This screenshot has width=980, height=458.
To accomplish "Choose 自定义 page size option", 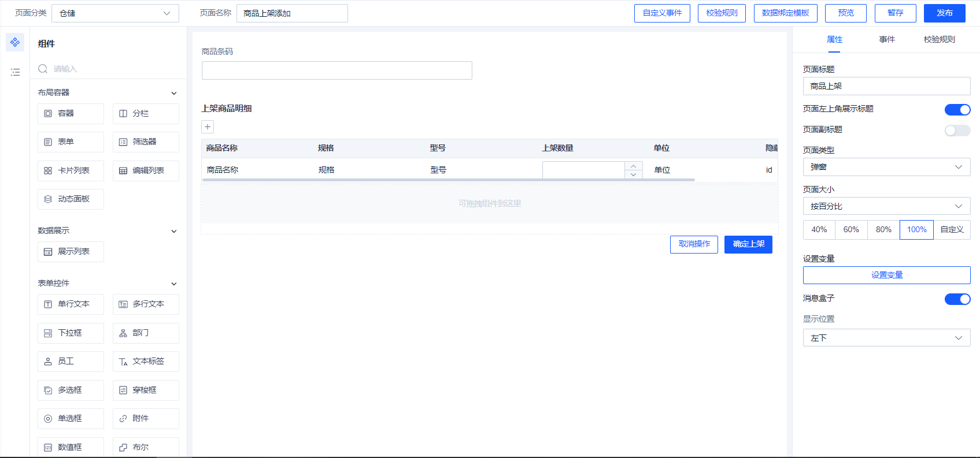I will click(952, 230).
